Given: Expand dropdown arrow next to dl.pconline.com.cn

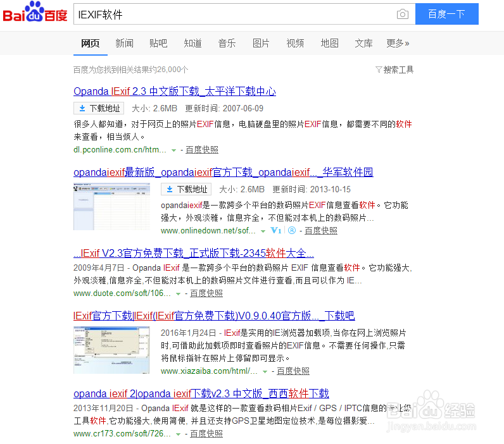Looking at the screenshot, I should [174, 151].
